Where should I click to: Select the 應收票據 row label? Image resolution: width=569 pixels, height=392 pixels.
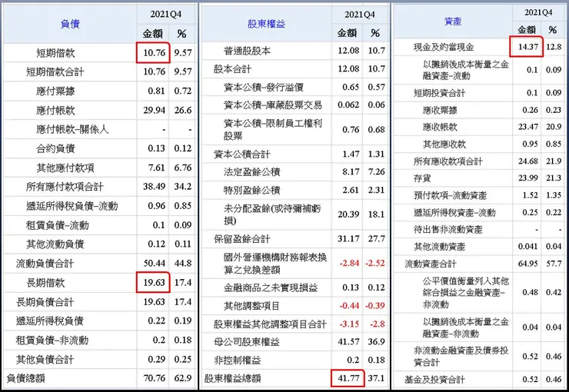coord(440,110)
